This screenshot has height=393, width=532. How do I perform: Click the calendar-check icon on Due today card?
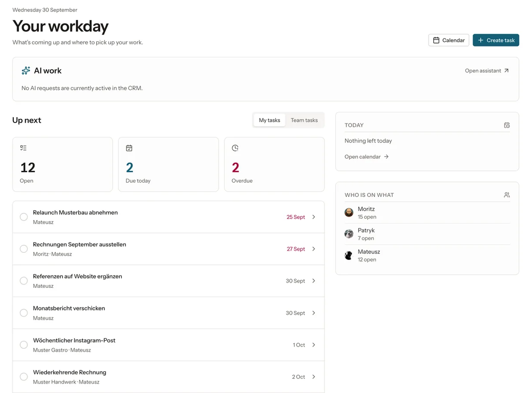pos(129,148)
